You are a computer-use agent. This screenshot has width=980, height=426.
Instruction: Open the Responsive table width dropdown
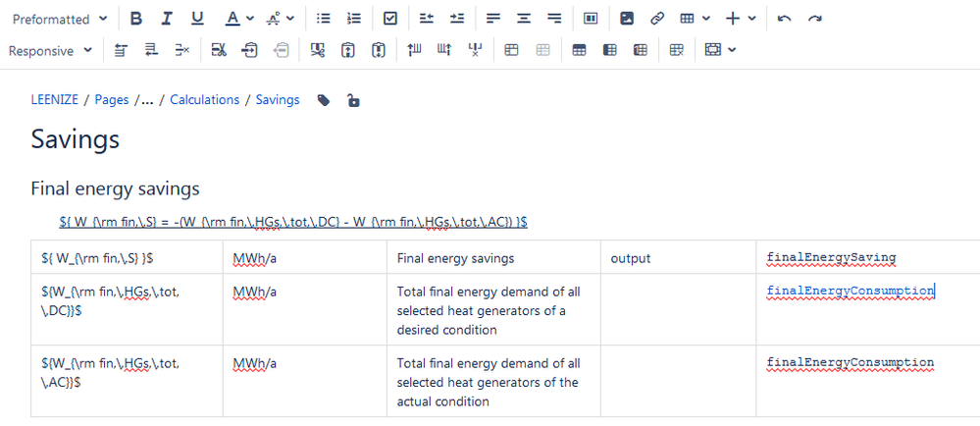click(x=51, y=51)
